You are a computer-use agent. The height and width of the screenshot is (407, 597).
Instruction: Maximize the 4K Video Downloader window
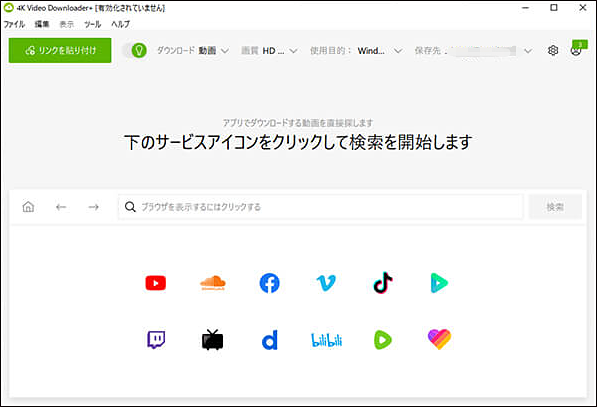554,8
